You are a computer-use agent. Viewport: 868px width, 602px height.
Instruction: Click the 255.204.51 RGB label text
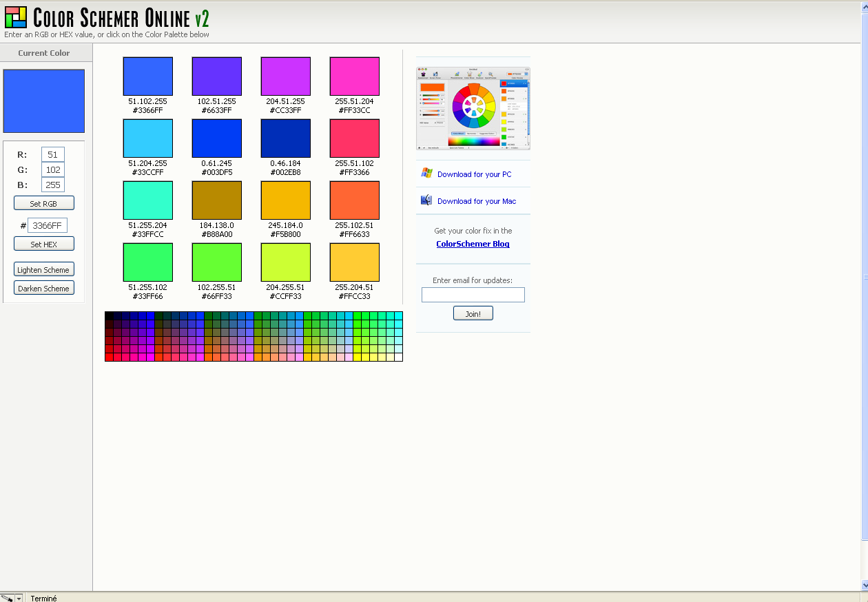355,287
